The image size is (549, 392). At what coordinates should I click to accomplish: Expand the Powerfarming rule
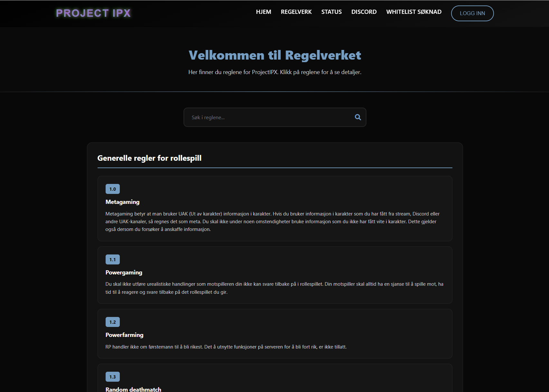(x=124, y=335)
